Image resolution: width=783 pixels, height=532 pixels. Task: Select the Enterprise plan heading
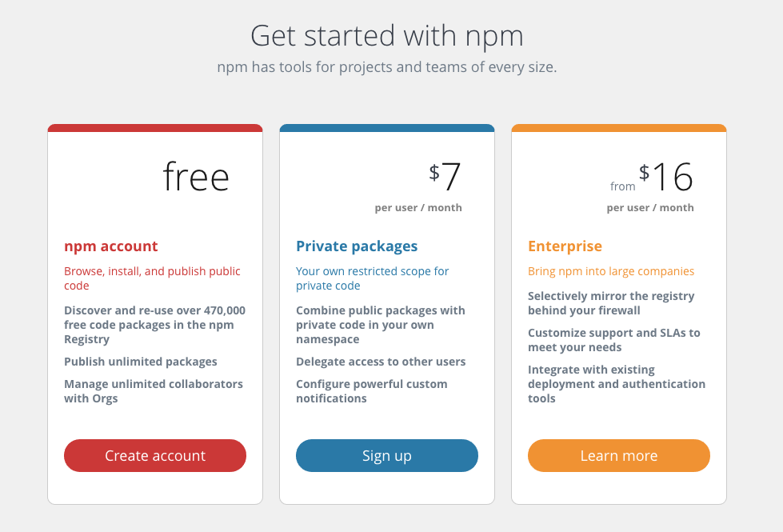[x=565, y=246]
